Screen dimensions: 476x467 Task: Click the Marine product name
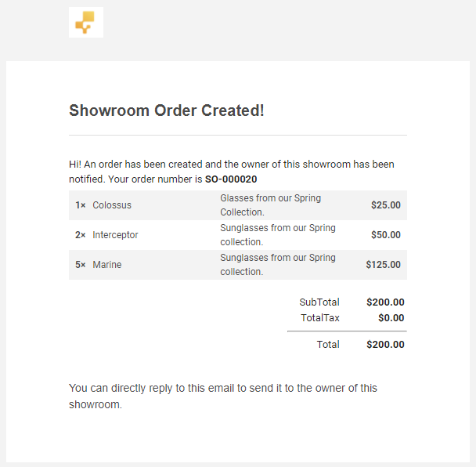pyautogui.click(x=106, y=265)
